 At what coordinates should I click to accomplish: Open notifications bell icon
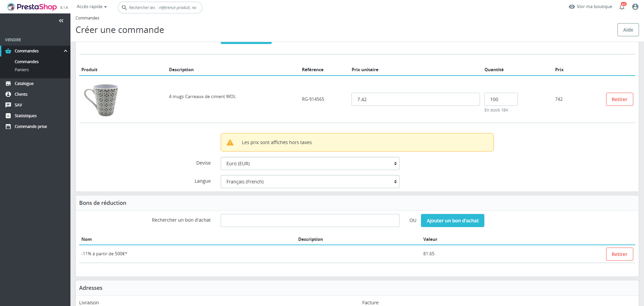622,7
